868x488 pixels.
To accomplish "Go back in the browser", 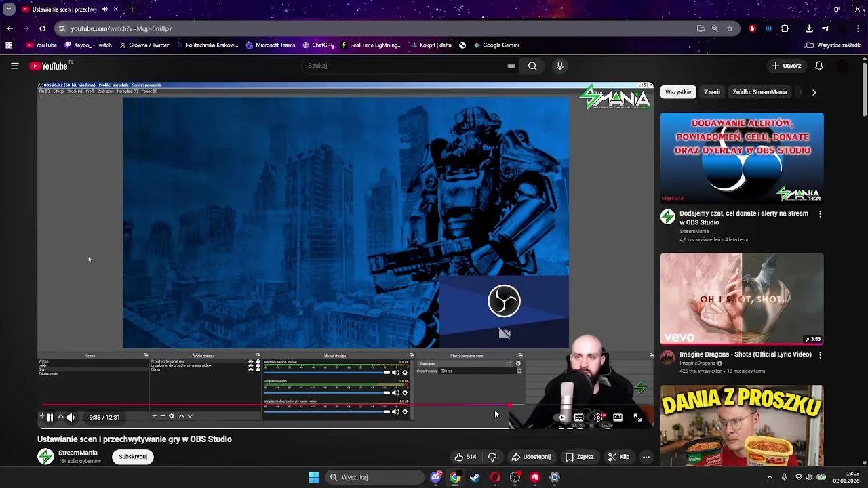I will click(x=9, y=28).
